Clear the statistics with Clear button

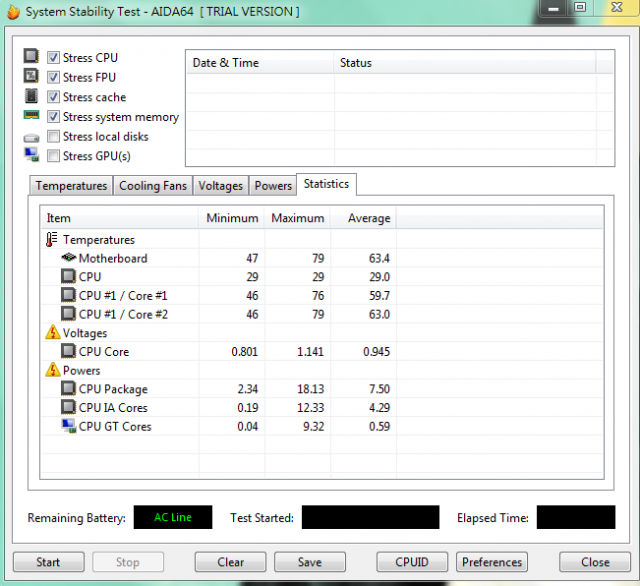[x=230, y=562]
